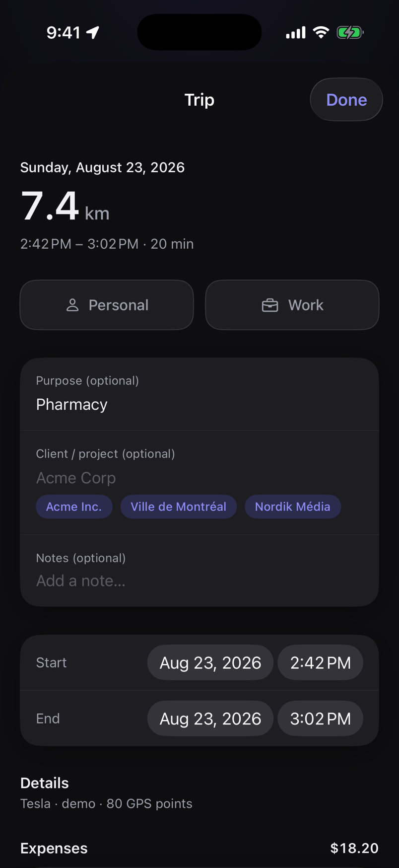Tap the Wi-Fi icon in status bar
The image size is (399, 868).
[321, 33]
